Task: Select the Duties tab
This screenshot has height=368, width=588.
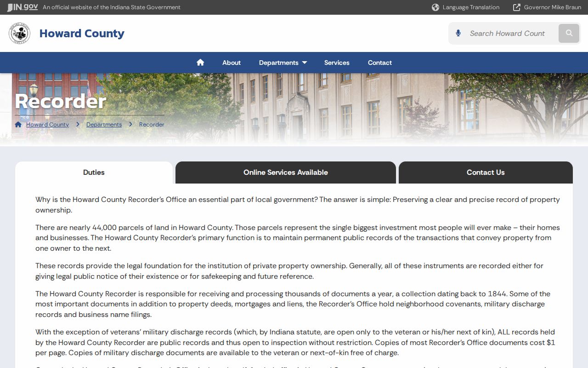Action: pos(94,172)
